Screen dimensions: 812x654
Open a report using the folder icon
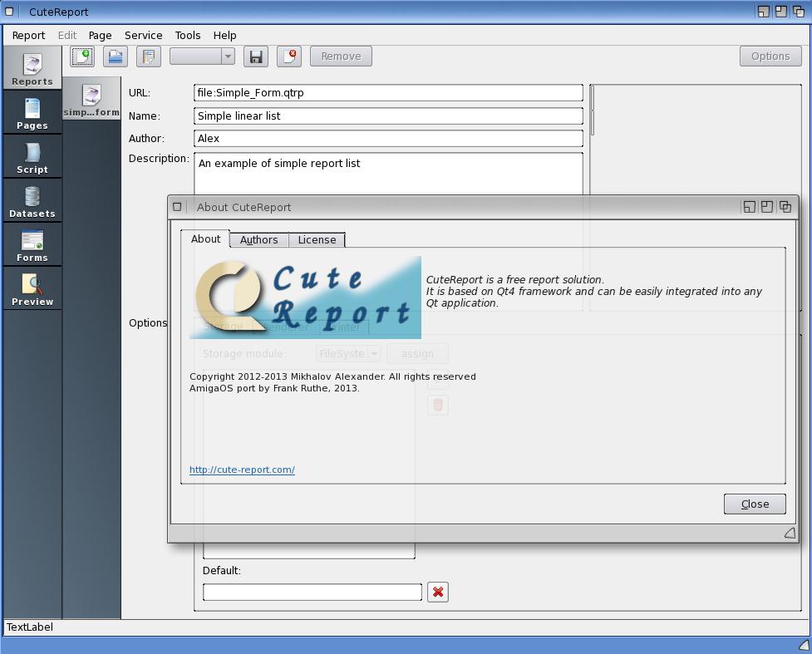point(116,57)
